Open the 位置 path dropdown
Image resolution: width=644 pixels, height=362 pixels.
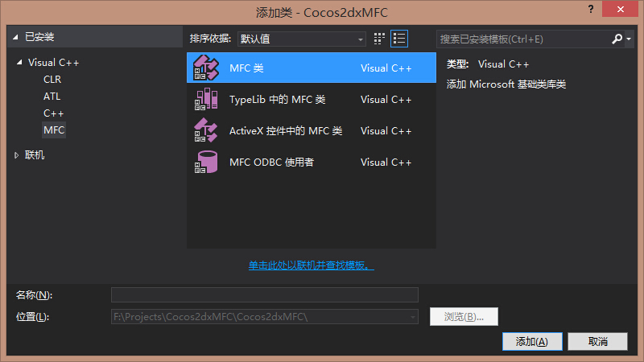413,317
